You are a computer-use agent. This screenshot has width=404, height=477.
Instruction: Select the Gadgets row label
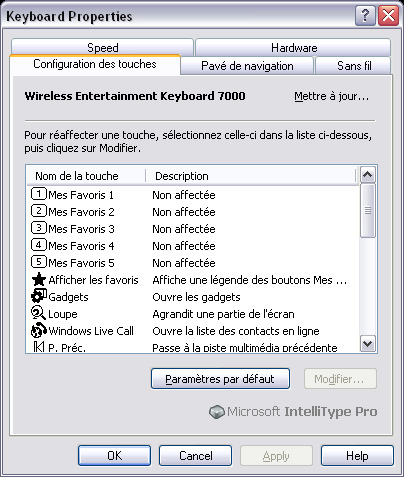[68, 297]
